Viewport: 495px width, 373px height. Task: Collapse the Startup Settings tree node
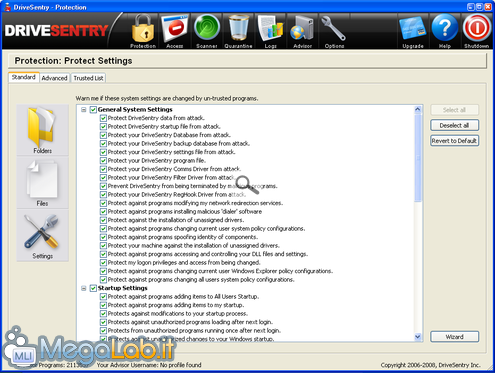pos(84,288)
